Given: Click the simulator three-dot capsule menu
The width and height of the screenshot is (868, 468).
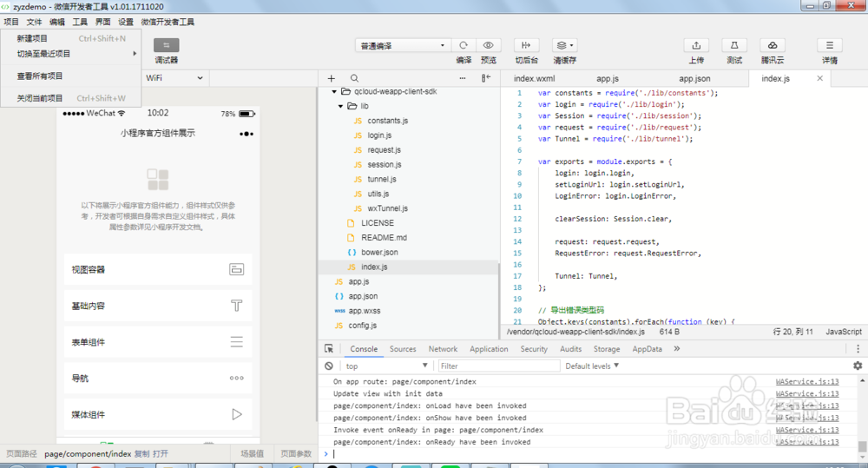Looking at the screenshot, I should [x=247, y=134].
